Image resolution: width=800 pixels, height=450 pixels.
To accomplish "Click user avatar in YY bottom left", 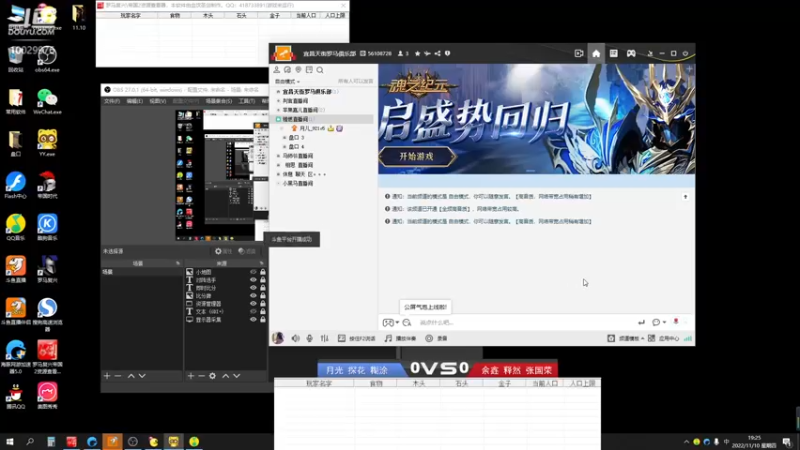I will pyautogui.click(x=278, y=338).
